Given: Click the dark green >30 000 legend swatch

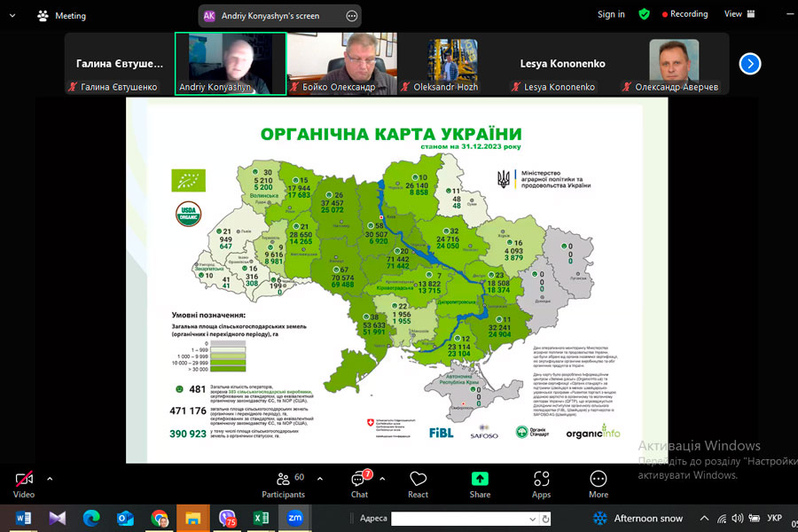Looking at the screenshot, I should 228,369.
